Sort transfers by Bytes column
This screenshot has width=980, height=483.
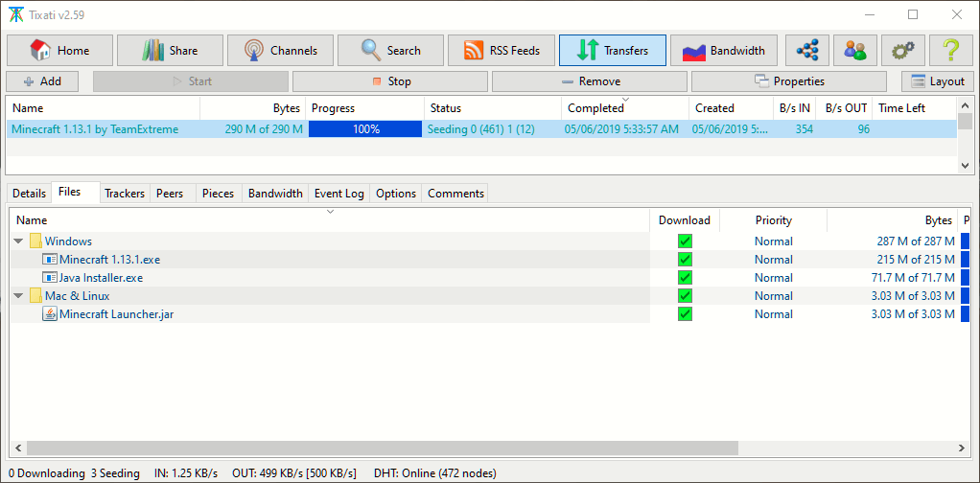coord(253,108)
